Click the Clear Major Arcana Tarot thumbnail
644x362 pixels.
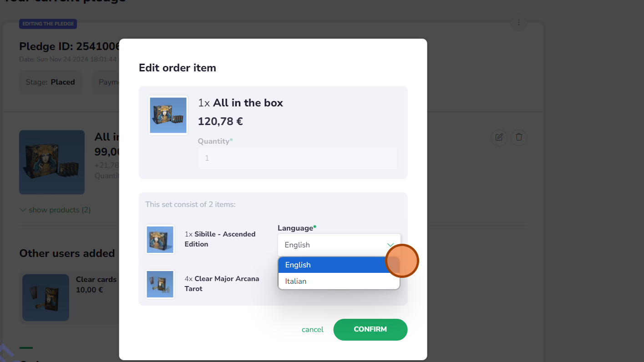(160, 284)
